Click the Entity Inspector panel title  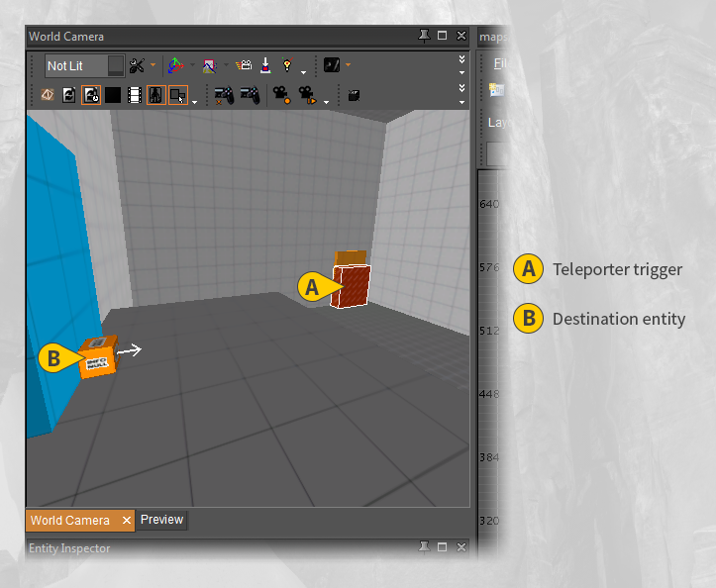69,548
